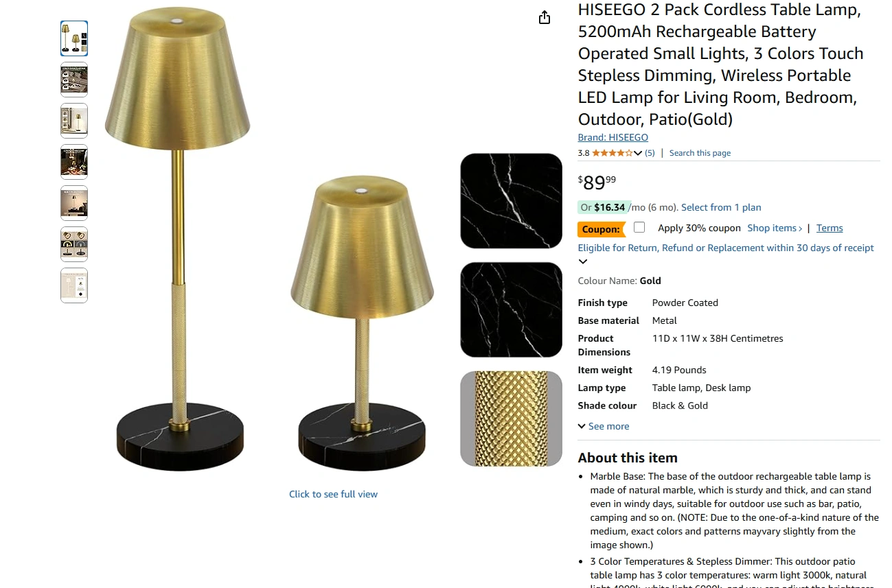Screen dimensions: 892x588
Task: Open Select from 1 plan link
Action: 721,207
